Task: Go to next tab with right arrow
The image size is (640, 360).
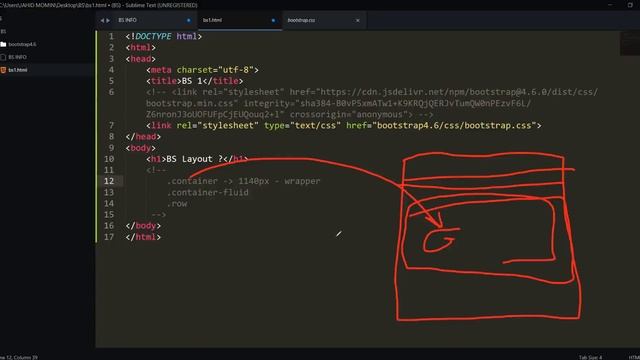Action: pos(108,20)
